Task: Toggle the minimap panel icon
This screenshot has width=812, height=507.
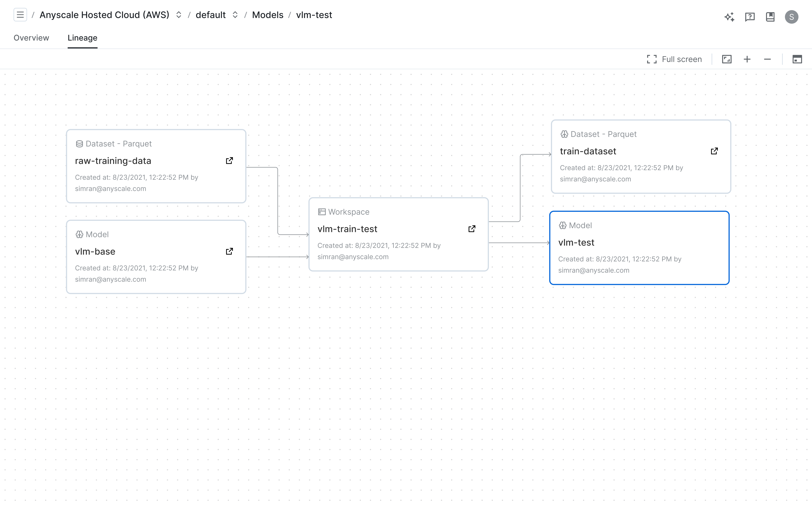Action: [797, 59]
